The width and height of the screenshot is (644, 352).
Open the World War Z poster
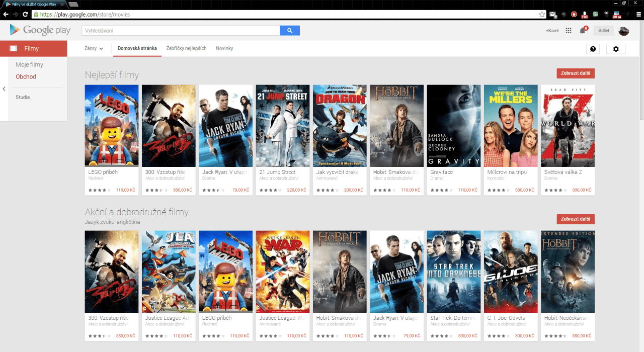click(x=568, y=126)
